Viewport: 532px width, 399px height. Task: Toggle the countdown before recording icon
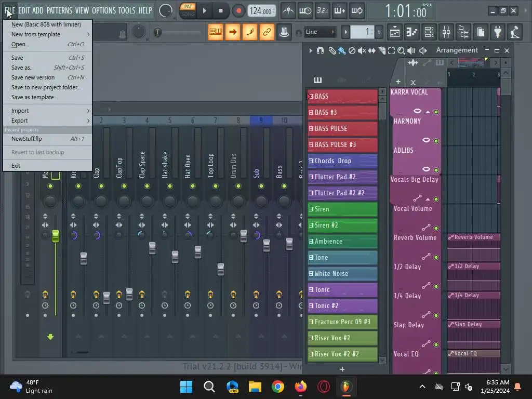[x=322, y=11]
